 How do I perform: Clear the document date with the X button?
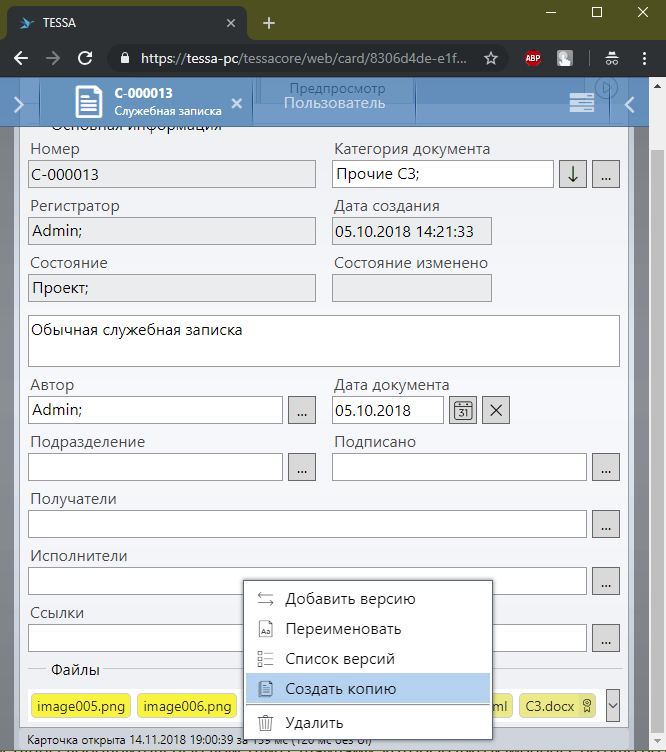point(496,410)
